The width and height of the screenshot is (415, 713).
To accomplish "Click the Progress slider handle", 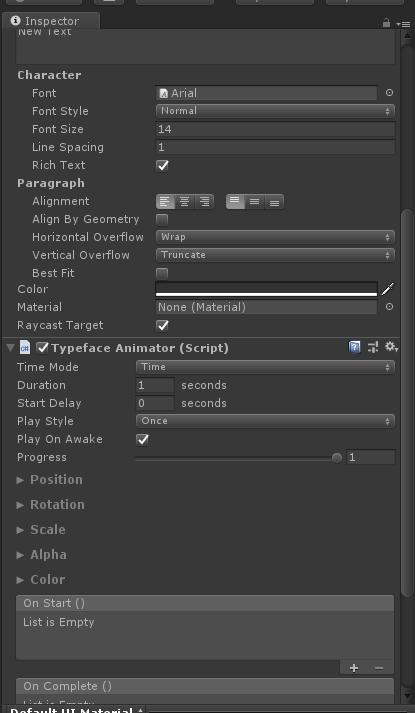I will pos(337,458).
